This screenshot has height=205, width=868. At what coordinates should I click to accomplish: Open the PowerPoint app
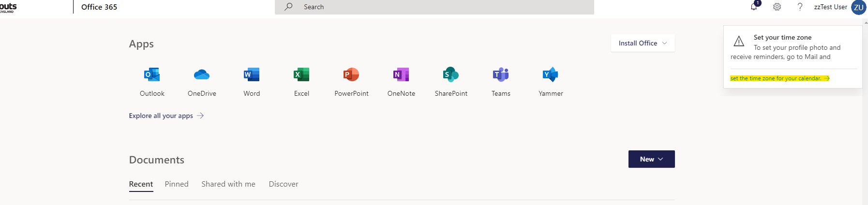coord(351,82)
